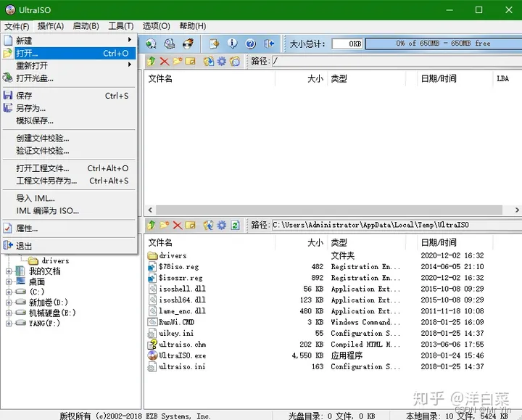522x420 pixels.
Task: Open the 启动(B) menu
Action: 86,26
